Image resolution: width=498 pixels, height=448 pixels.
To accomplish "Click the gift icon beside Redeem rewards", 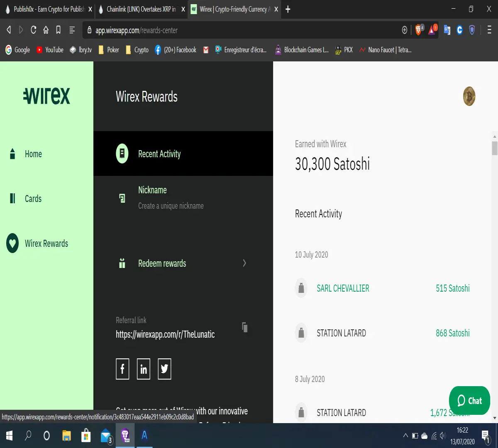I will (x=122, y=263).
